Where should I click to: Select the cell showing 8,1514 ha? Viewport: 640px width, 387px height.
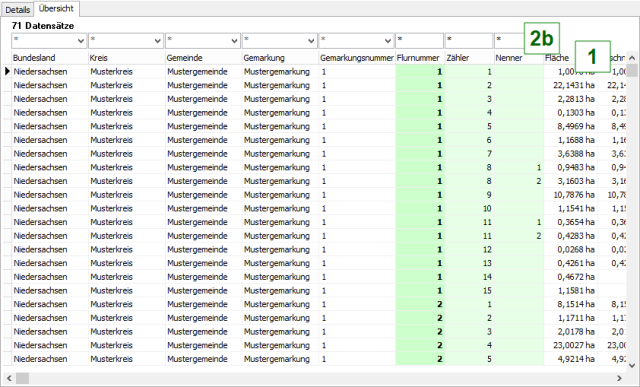[571, 304]
